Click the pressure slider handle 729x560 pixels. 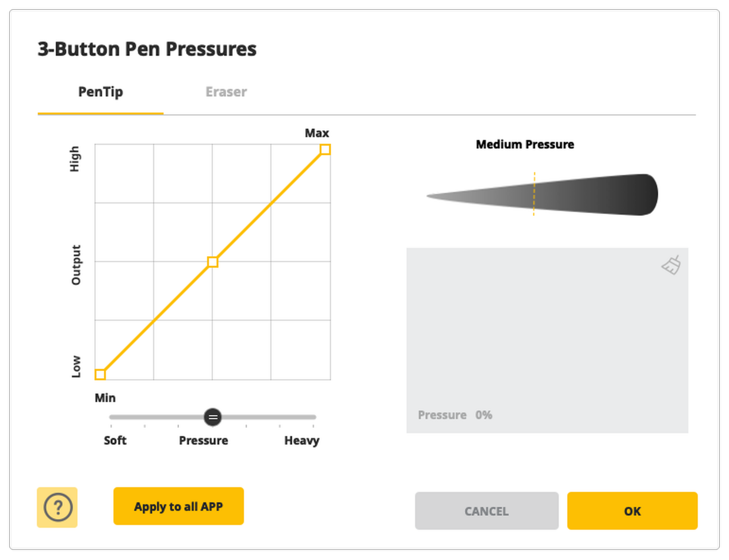(x=213, y=417)
